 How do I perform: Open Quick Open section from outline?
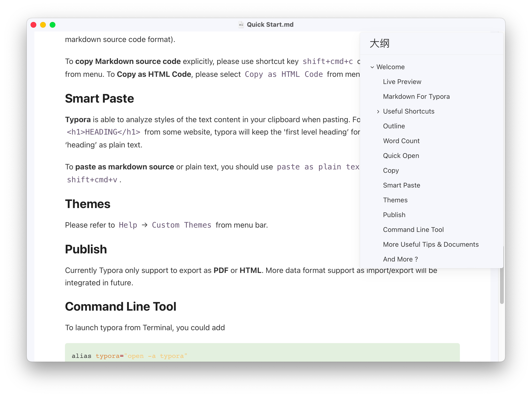pos(401,156)
